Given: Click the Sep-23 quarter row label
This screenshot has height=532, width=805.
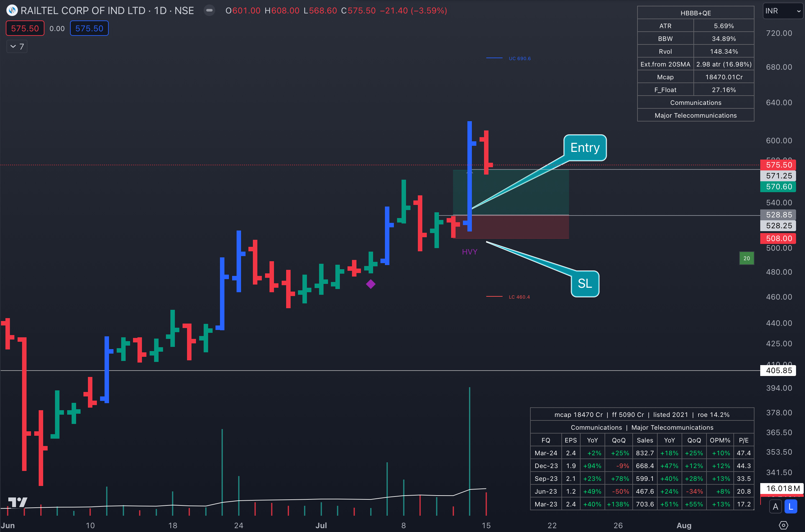Looking at the screenshot, I should tap(546, 479).
